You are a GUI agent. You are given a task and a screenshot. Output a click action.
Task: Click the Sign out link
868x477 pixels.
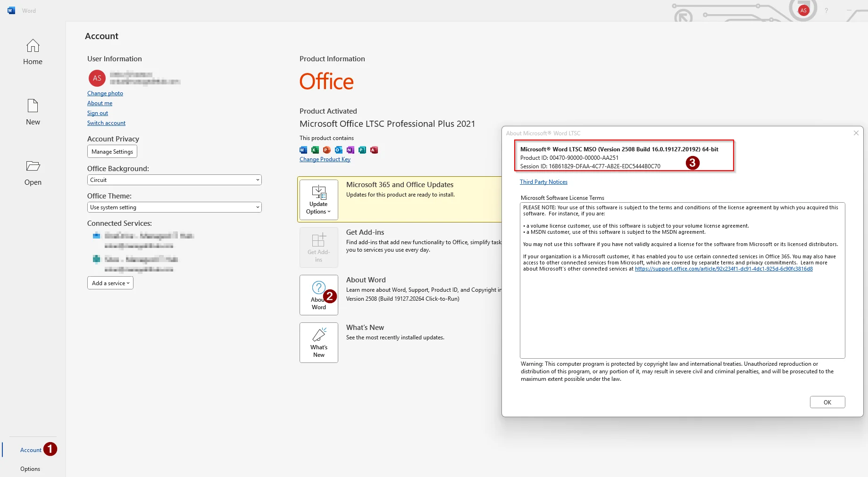[98, 113]
